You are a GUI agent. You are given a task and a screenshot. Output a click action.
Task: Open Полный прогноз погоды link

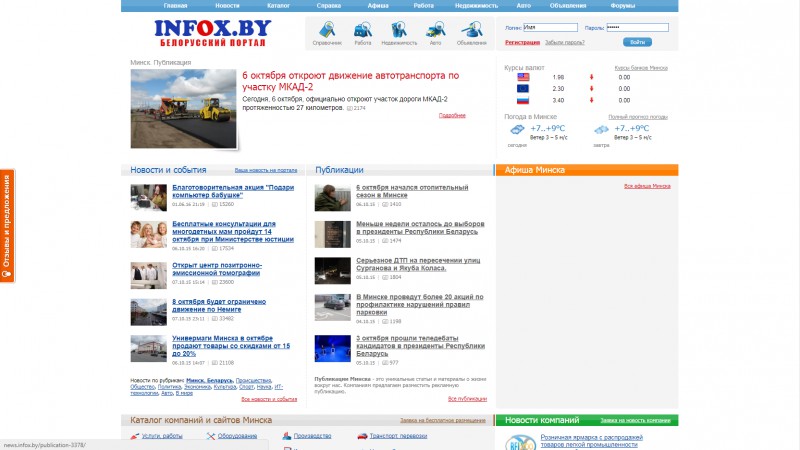click(638, 117)
